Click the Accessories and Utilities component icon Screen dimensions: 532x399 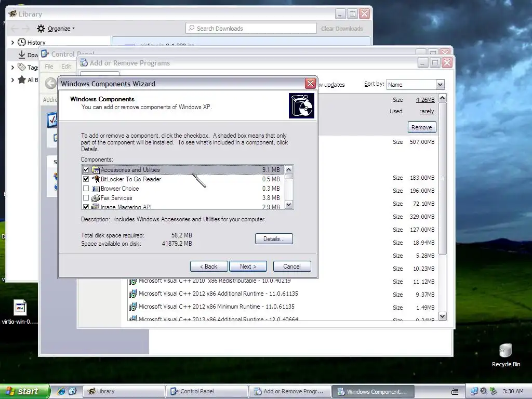click(96, 170)
